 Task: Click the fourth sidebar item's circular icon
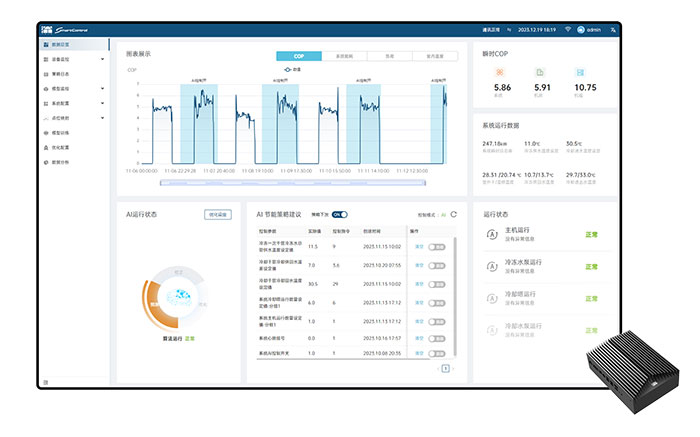click(46, 89)
